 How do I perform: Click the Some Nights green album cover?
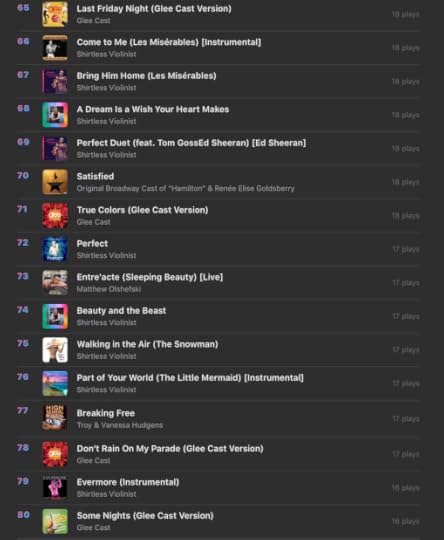click(x=55, y=521)
